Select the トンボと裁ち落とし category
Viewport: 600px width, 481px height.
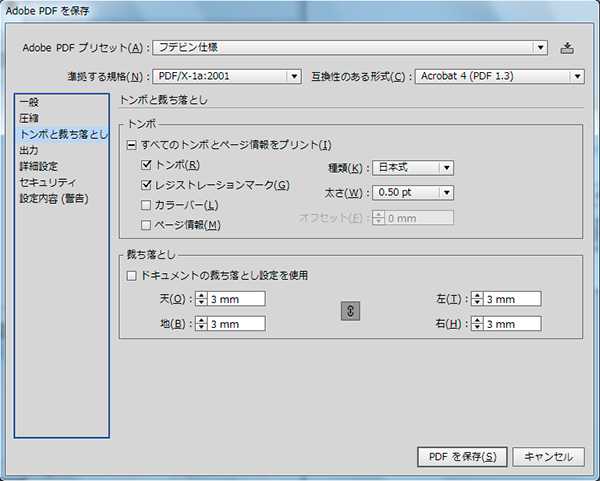pyautogui.click(x=62, y=135)
